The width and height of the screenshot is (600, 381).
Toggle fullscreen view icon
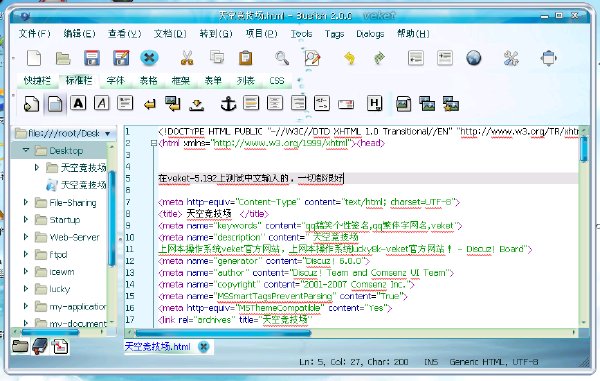pyautogui.click(x=548, y=58)
